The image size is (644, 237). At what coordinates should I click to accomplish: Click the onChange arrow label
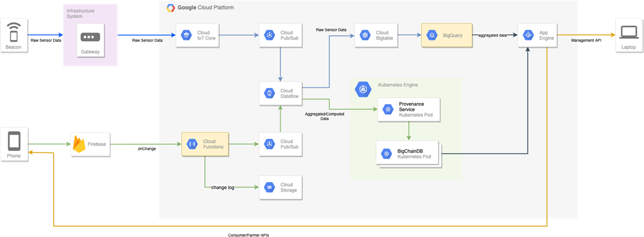[147, 149]
